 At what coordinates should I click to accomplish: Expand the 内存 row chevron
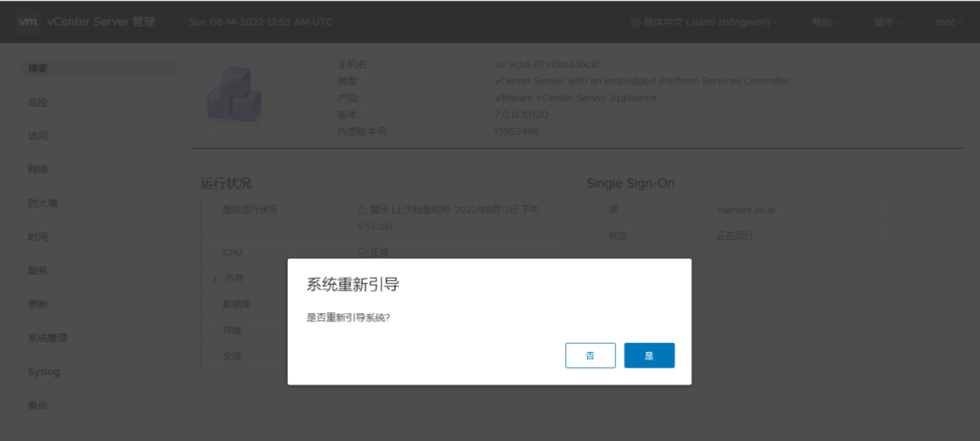[214, 279]
